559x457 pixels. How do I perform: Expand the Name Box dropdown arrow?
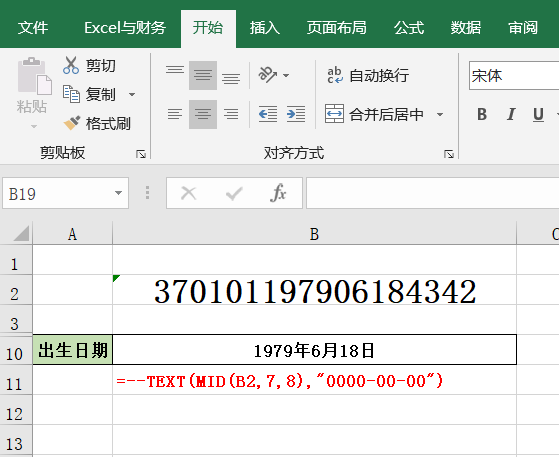[118, 193]
